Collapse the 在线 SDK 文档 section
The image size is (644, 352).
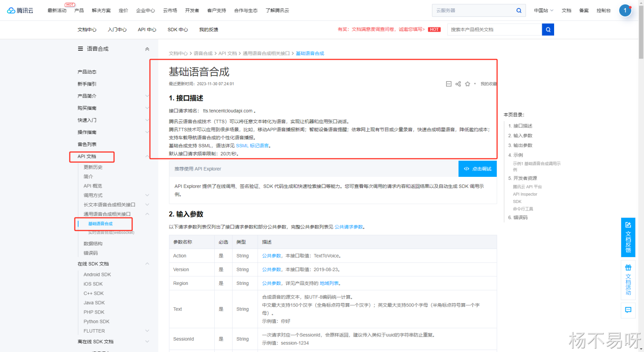147,264
